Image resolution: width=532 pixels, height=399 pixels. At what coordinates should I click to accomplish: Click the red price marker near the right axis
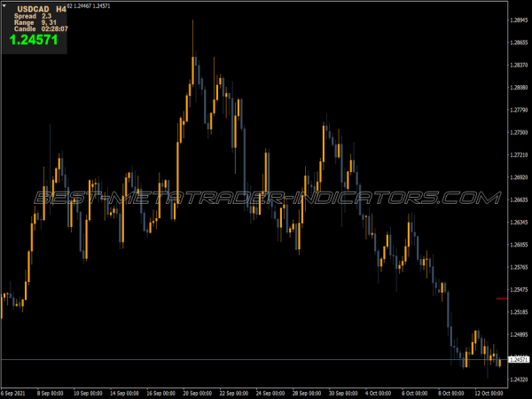501,299
